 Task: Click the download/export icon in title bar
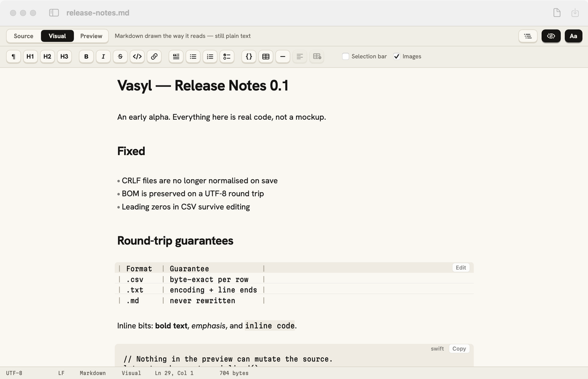tap(575, 13)
